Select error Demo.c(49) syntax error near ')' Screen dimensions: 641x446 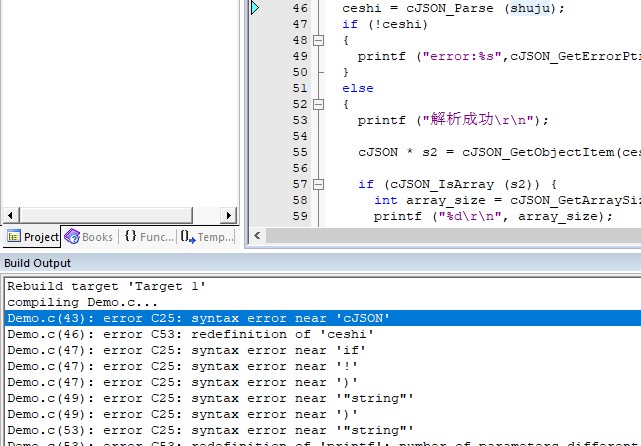point(323,414)
